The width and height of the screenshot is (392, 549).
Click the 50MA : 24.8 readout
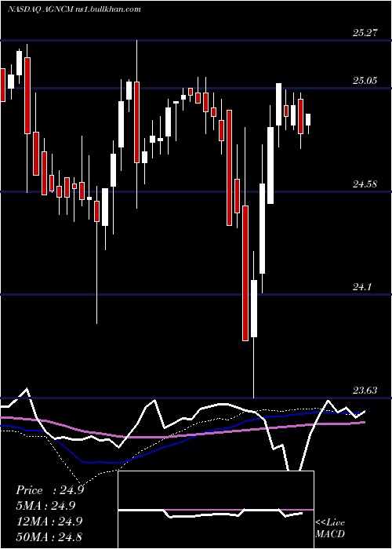[49, 536]
